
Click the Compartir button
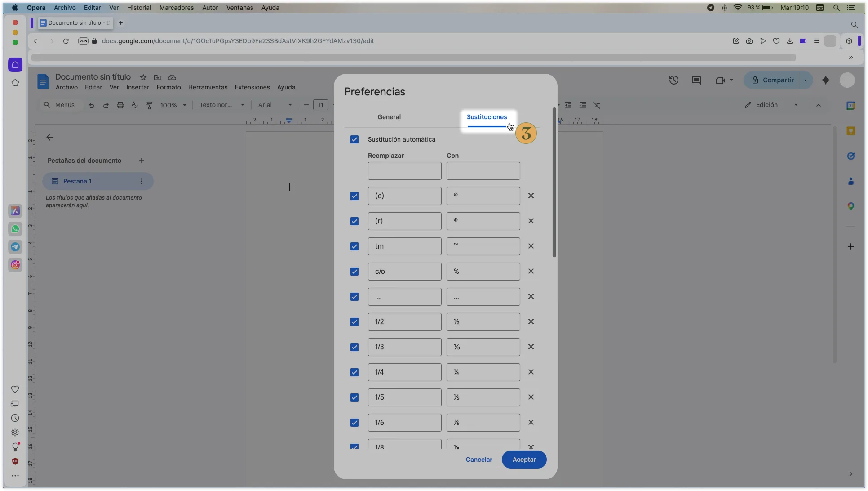[773, 80]
